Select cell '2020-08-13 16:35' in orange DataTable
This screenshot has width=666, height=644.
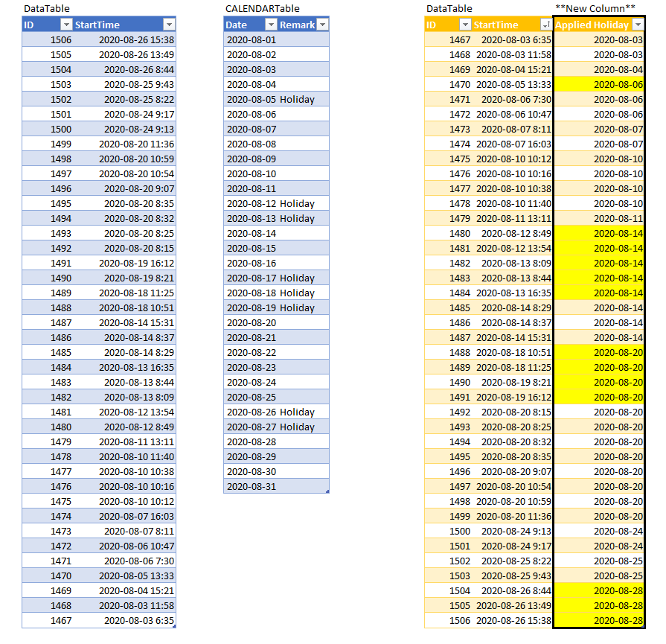512,293
